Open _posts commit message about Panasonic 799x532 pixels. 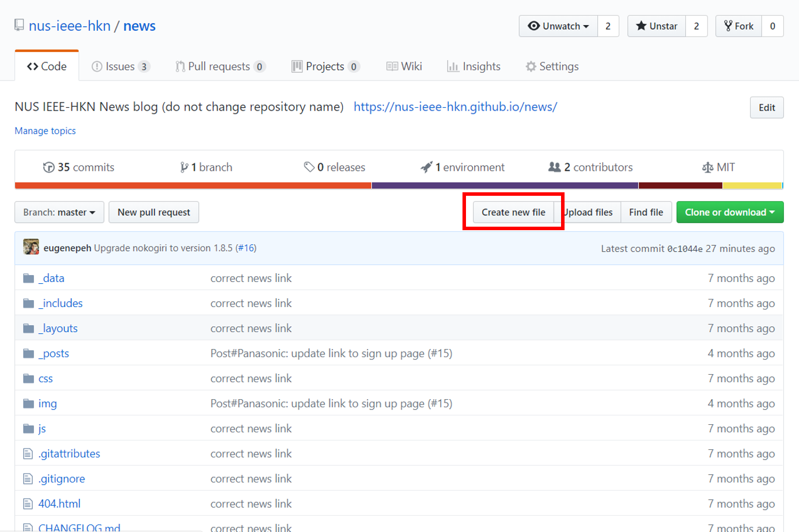pos(331,353)
